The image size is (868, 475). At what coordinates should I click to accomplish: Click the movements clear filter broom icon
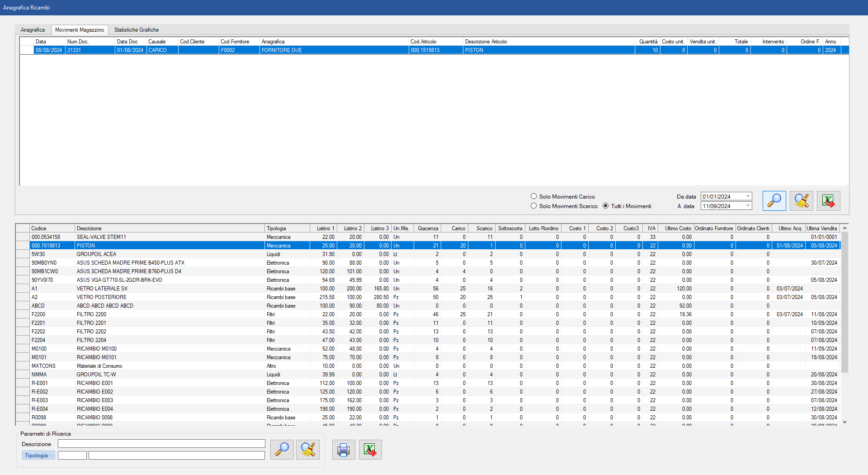coord(801,201)
